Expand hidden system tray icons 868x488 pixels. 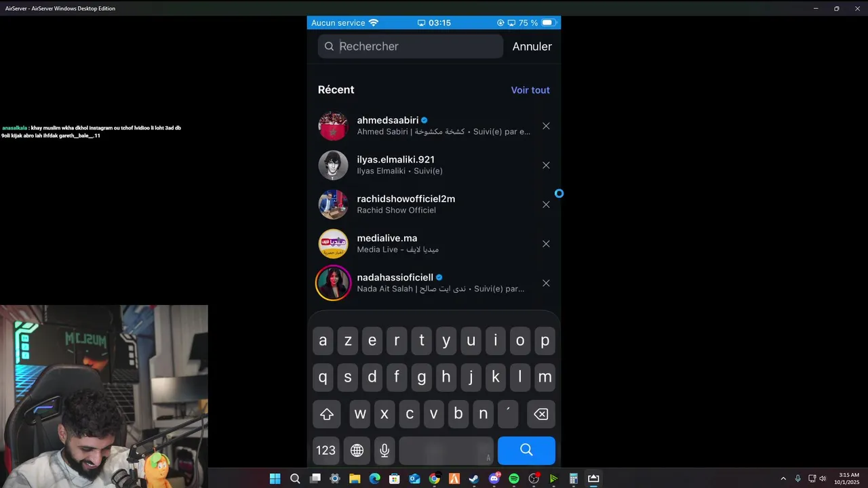[x=783, y=479]
